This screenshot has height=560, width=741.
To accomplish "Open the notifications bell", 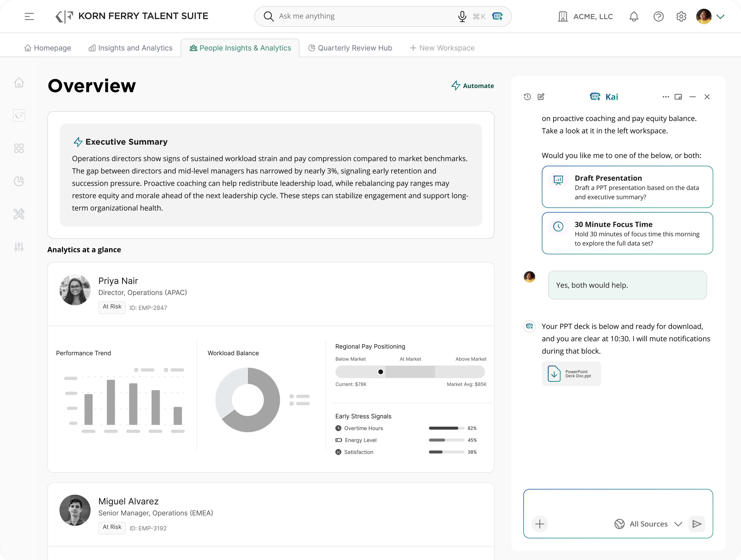I will (633, 16).
